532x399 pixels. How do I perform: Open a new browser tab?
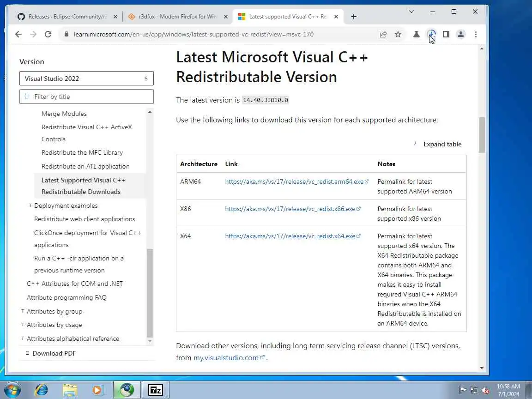click(354, 17)
